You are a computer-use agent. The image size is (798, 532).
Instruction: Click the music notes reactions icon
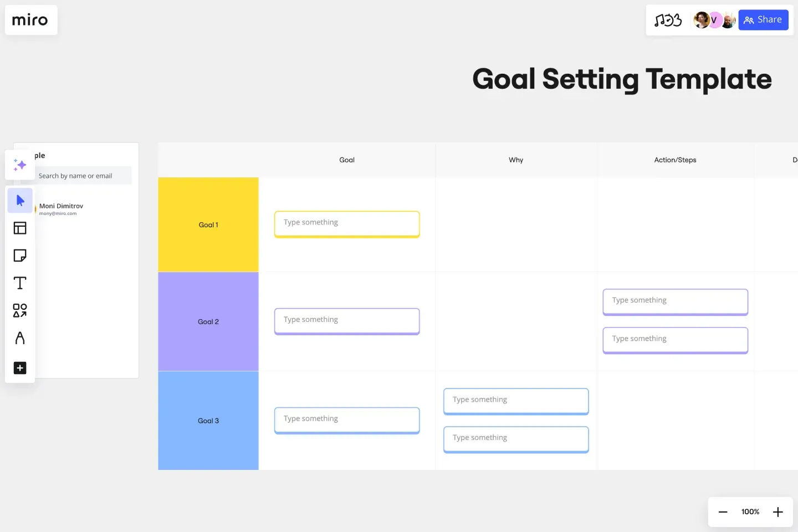coord(668,20)
